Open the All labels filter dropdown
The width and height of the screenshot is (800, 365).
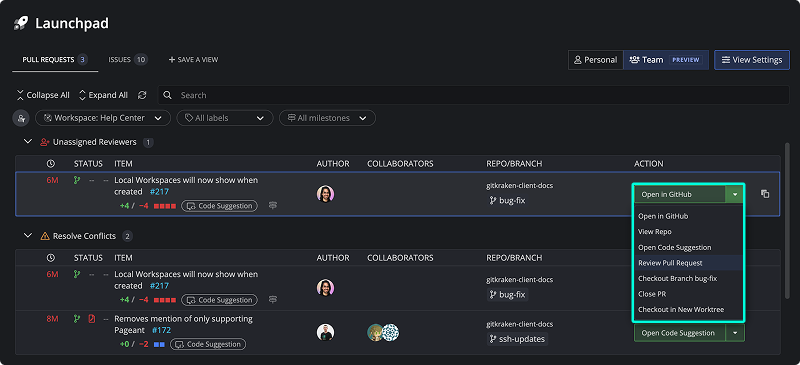[x=224, y=118]
